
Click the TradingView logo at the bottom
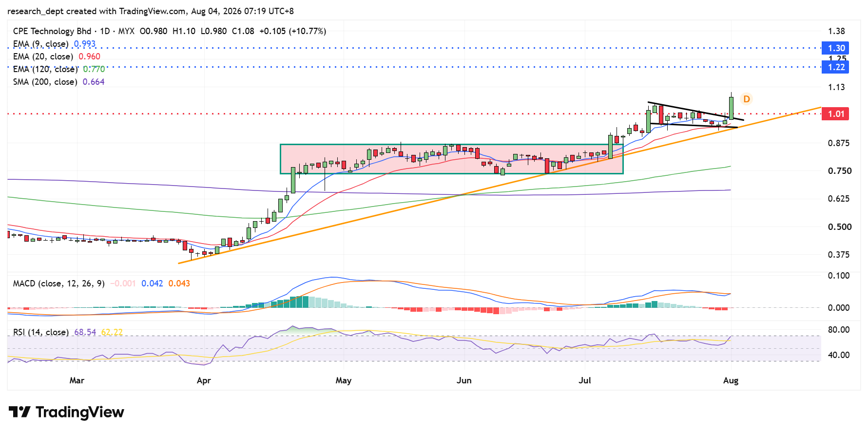[x=66, y=412]
